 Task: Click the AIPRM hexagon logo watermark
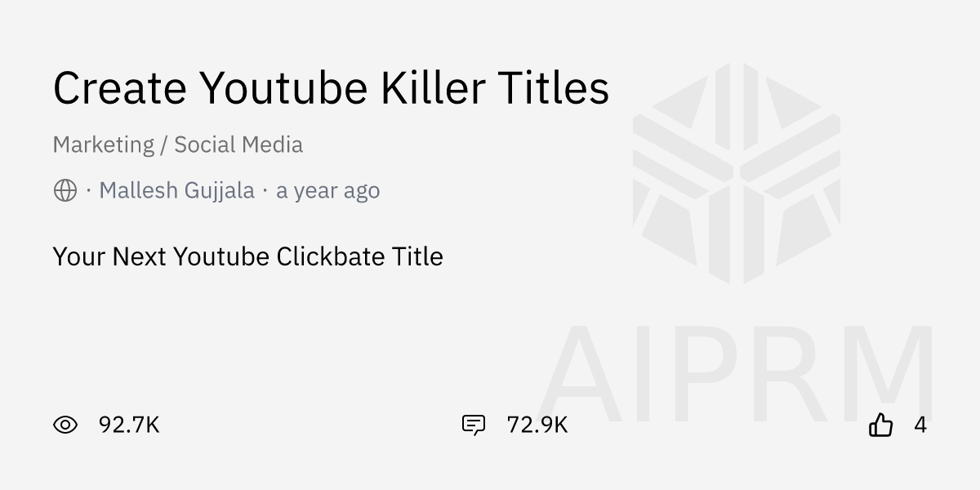[x=736, y=173]
